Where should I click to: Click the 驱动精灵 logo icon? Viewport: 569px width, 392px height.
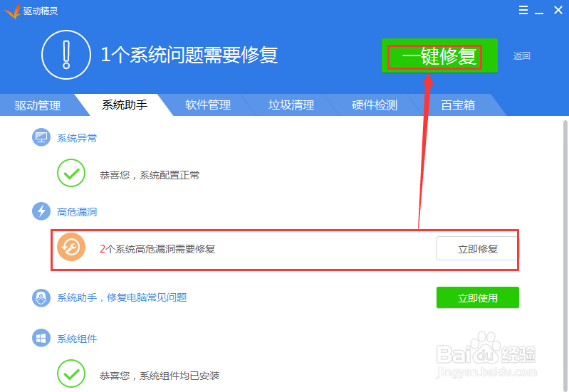(x=12, y=11)
